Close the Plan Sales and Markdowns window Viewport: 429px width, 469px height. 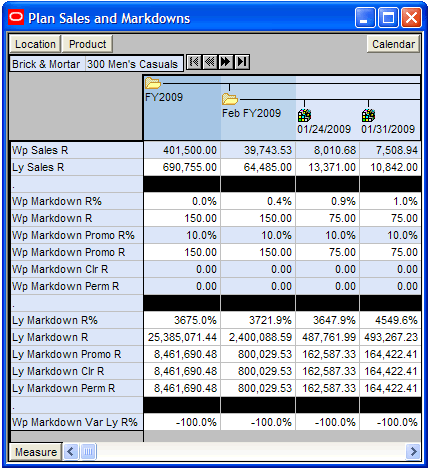(x=411, y=18)
